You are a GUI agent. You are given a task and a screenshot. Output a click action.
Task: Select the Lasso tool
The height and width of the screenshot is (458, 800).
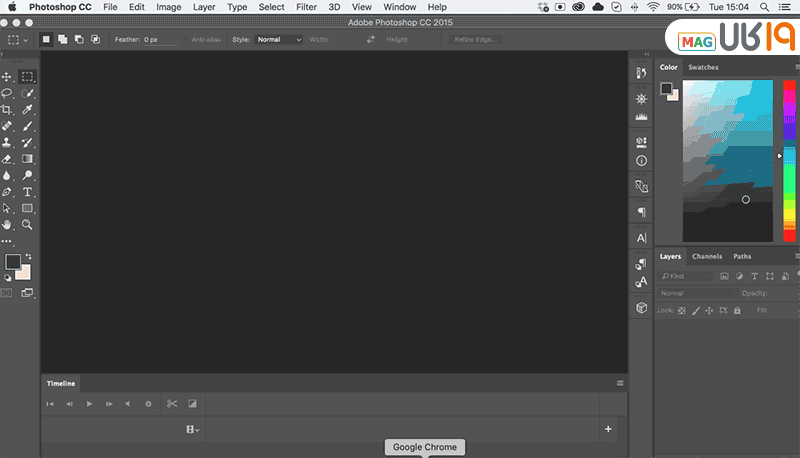(7, 93)
